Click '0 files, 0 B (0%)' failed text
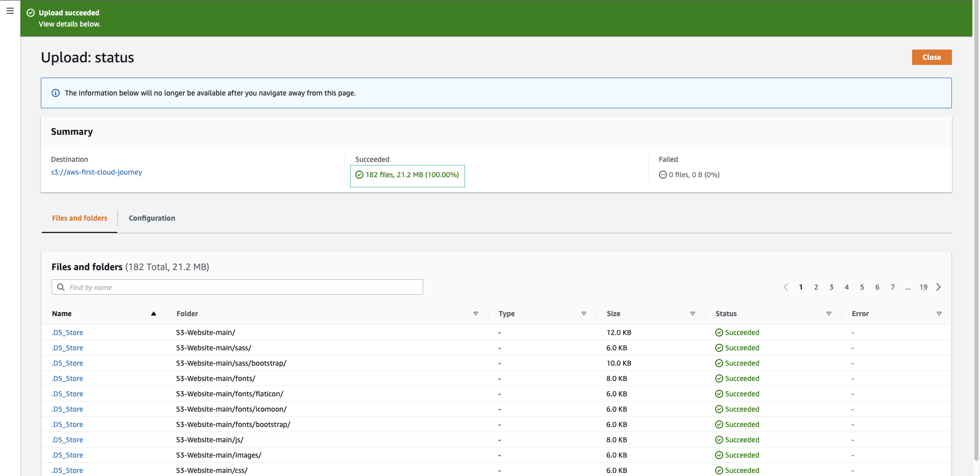 coord(694,175)
